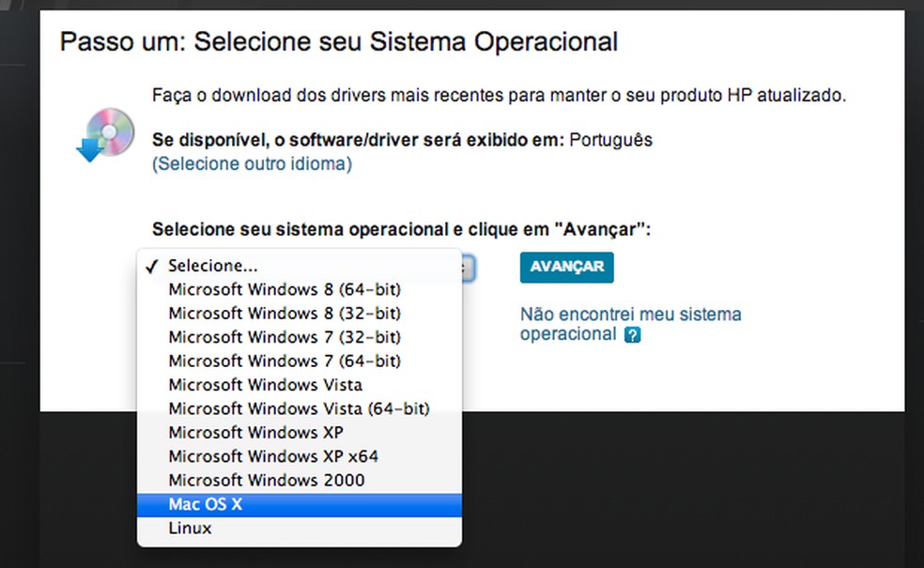
Task: Open 'Não encontrei meu sistema operacional' link
Action: (x=630, y=315)
